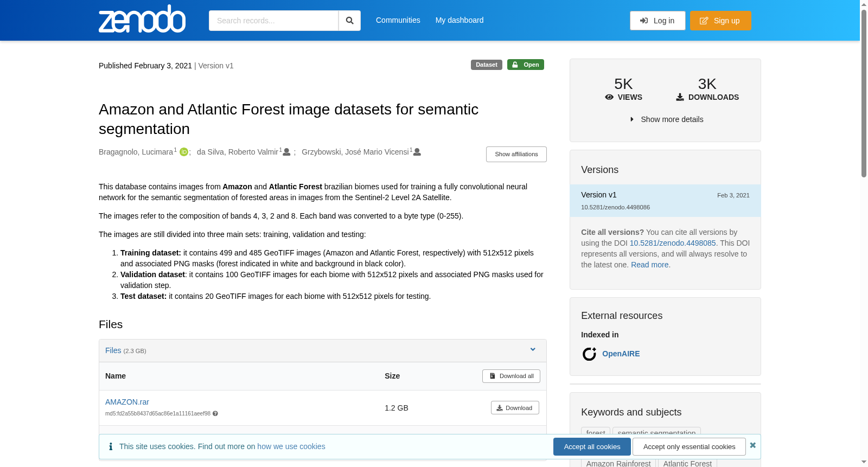Image resolution: width=868 pixels, height=467 pixels.
Task: Click the Sign up button
Action: pyautogui.click(x=720, y=21)
